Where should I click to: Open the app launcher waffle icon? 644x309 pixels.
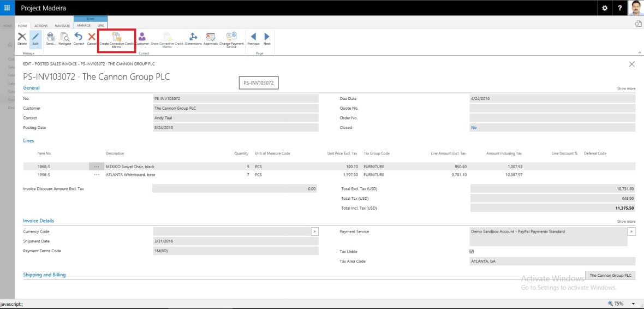(7, 8)
